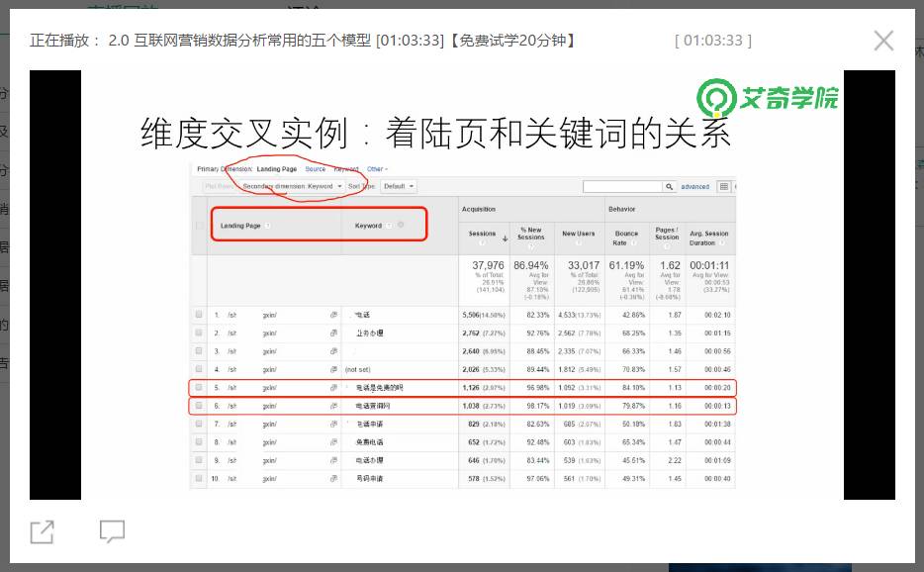
Task: Open the comment speech bubble icon
Action: [x=112, y=530]
